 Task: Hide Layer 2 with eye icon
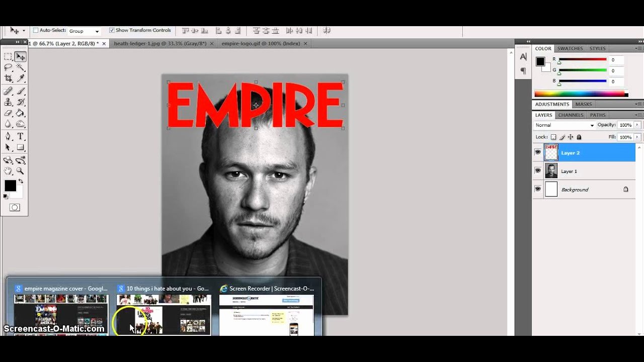538,152
